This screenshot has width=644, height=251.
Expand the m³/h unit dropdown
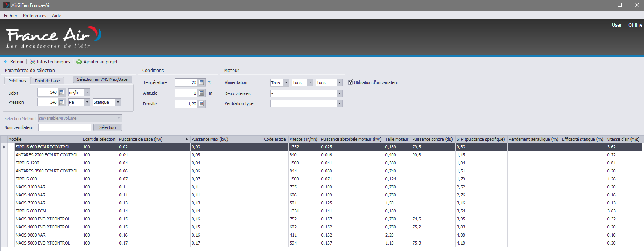(87, 92)
